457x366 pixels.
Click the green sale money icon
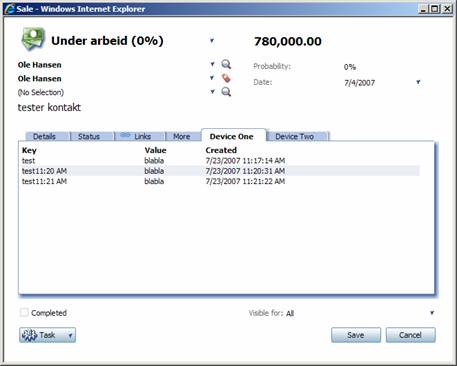pos(33,39)
